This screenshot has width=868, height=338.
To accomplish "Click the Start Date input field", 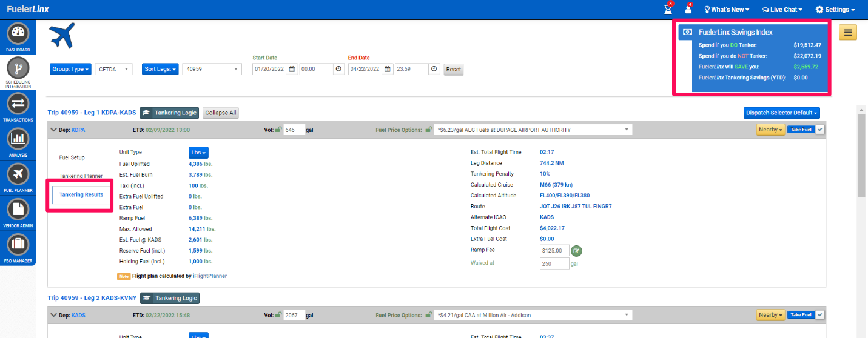I will (x=269, y=69).
